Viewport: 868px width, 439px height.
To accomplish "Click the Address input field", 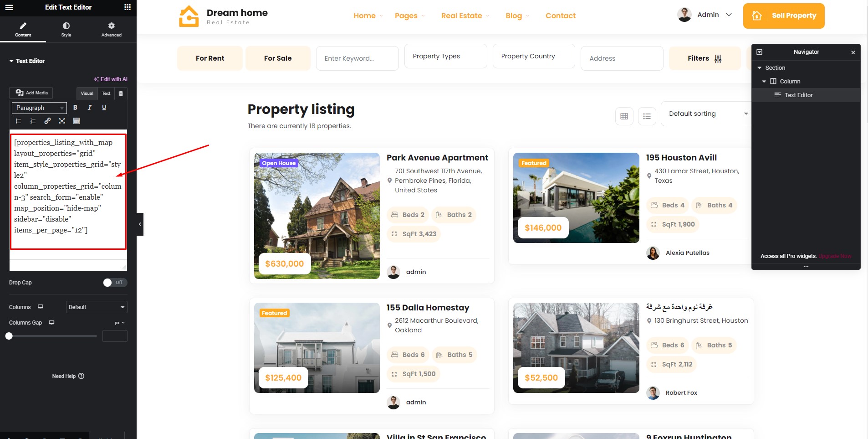I will pyautogui.click(x=622, y=58).
